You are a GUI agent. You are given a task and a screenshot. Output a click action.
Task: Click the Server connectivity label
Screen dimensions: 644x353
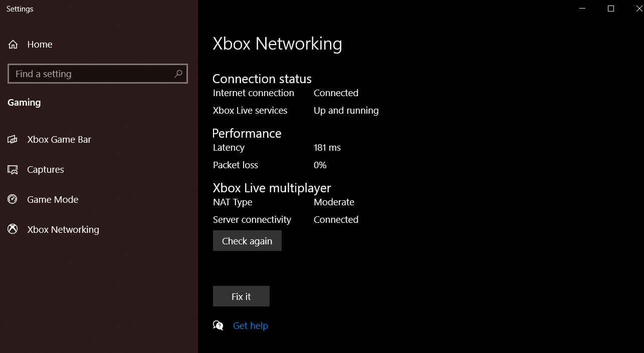click(x=252, y=220)
